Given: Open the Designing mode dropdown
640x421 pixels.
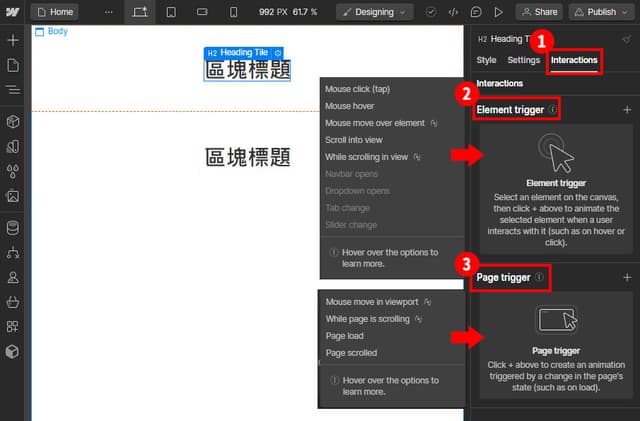Looking at the screenshot, I should click(374, 12).
